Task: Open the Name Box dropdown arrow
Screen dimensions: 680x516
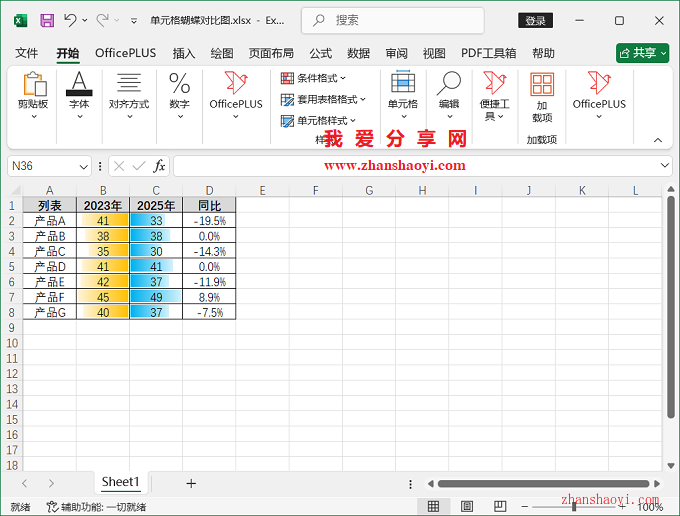Action: pyautogui.click(x=83, y=166)
